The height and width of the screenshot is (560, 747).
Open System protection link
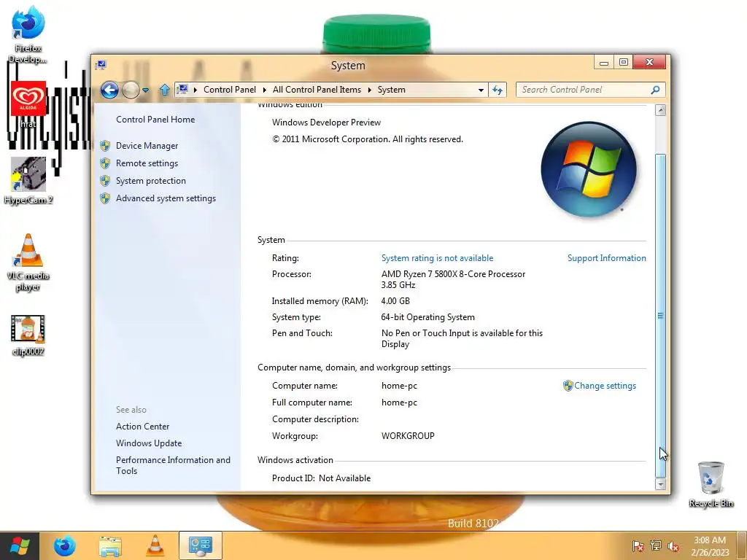(x=151, y=181)
